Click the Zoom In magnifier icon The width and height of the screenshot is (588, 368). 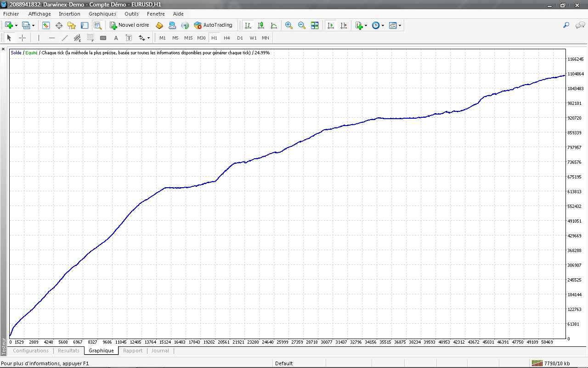pos(288,25)
